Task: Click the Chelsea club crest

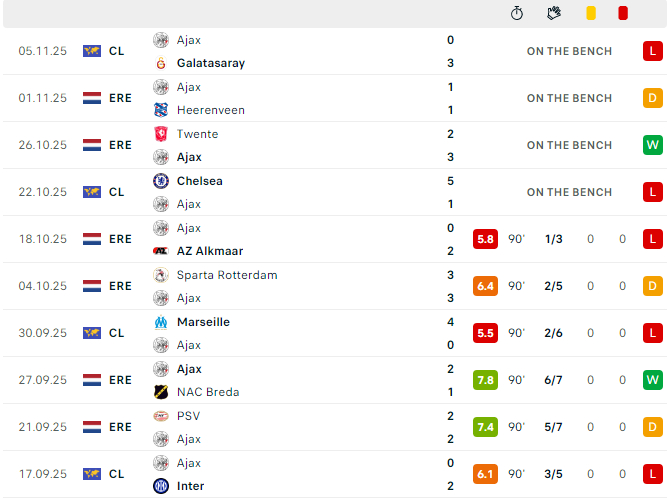Action: 161,181
